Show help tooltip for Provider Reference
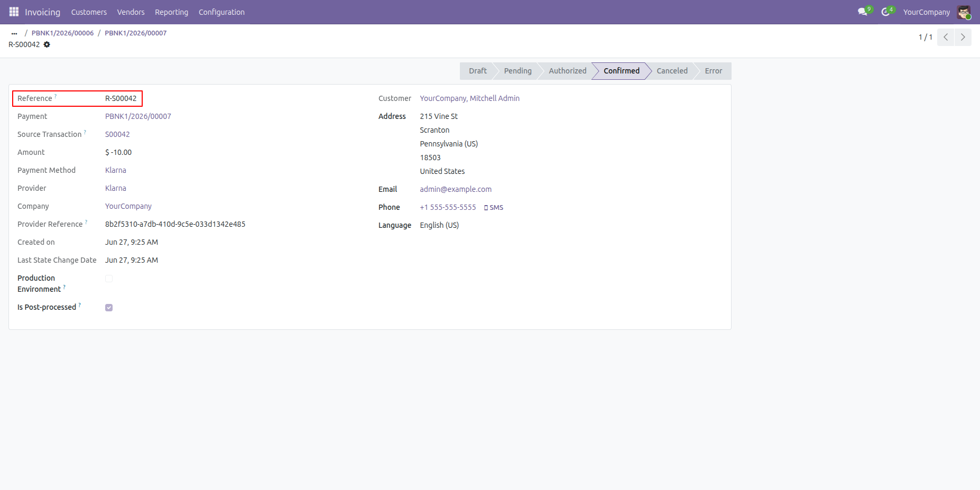This screenshot has width=980, height=490. (x=86, y=222)
